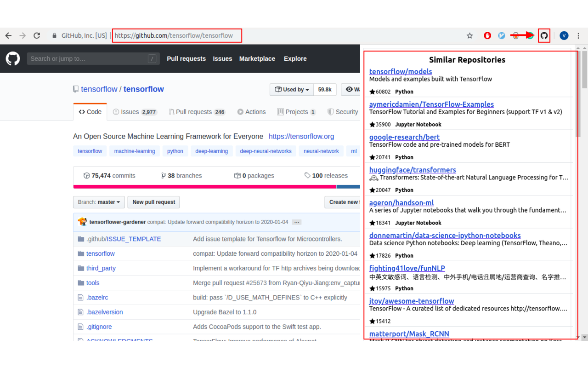Screen dimensions: 588x368
Task: Click the tag icon next to 100 releases
Action: [308, 175]
